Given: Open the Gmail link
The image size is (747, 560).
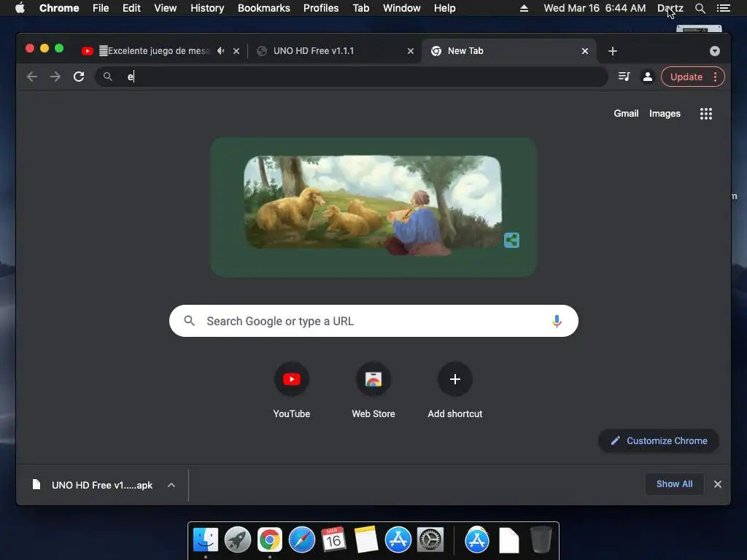Looking at the screenshot, I should coord(626,113).
